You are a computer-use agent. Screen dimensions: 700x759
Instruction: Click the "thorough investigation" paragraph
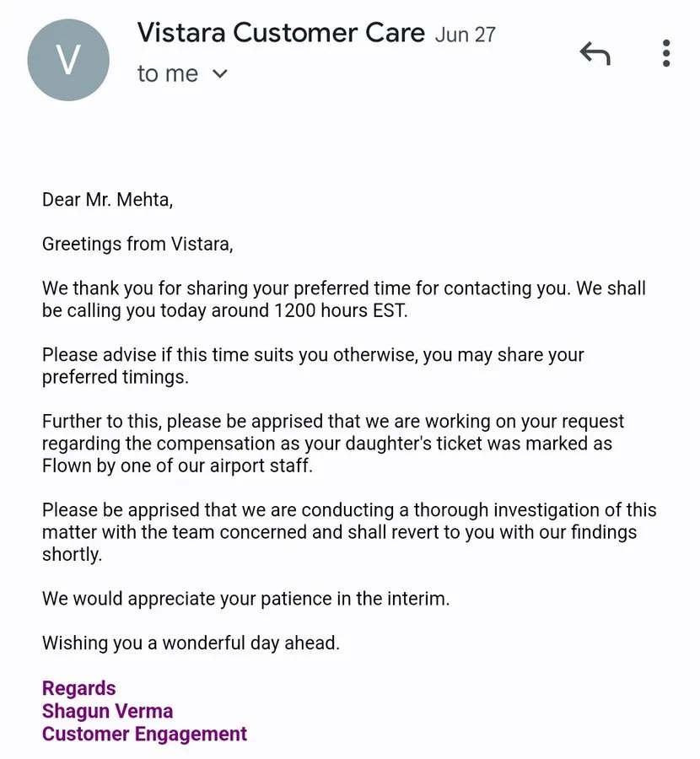click(x=349, y=532)
